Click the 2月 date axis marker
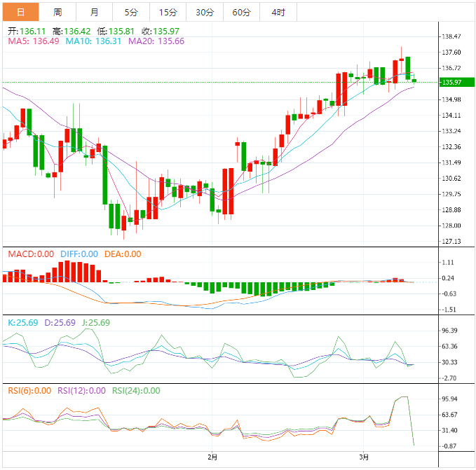Image resolution: width=476 pixels, height=470 pixels. [212, 457]
